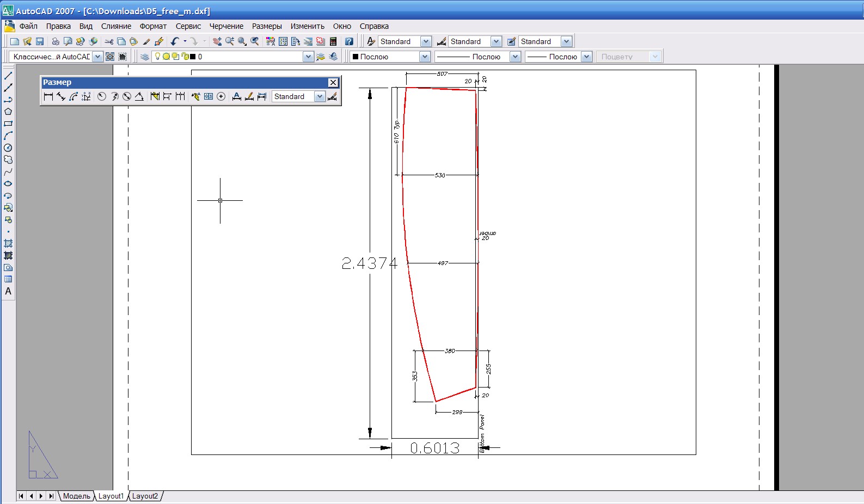Click the Linear dimension icon in Размер toolbar
The width and height of the screenshot is (864, 504).
click(x=48, y=96)
